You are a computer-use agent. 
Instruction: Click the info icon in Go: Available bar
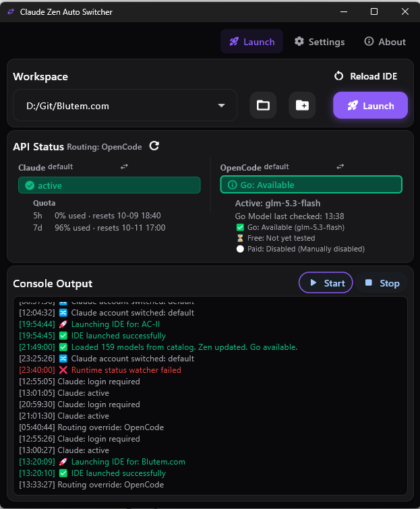232,185
